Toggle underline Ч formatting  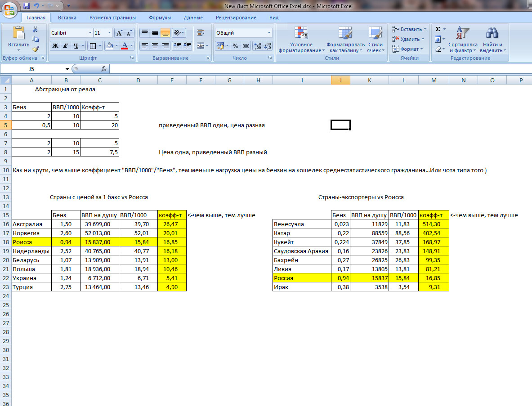[76, 46]
